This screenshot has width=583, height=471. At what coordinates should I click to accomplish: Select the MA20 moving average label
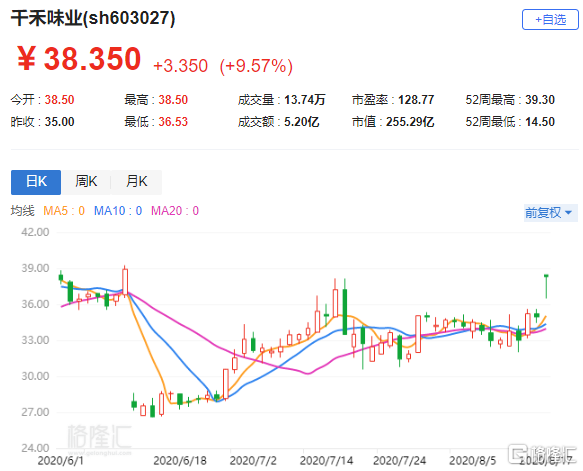tap(175, 211)
